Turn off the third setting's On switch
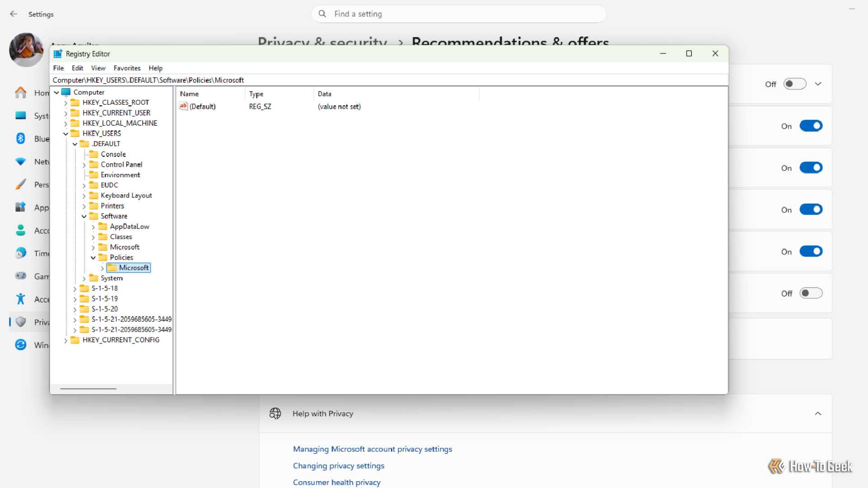This screenshot has width=868, height=488. click(811, 168)
